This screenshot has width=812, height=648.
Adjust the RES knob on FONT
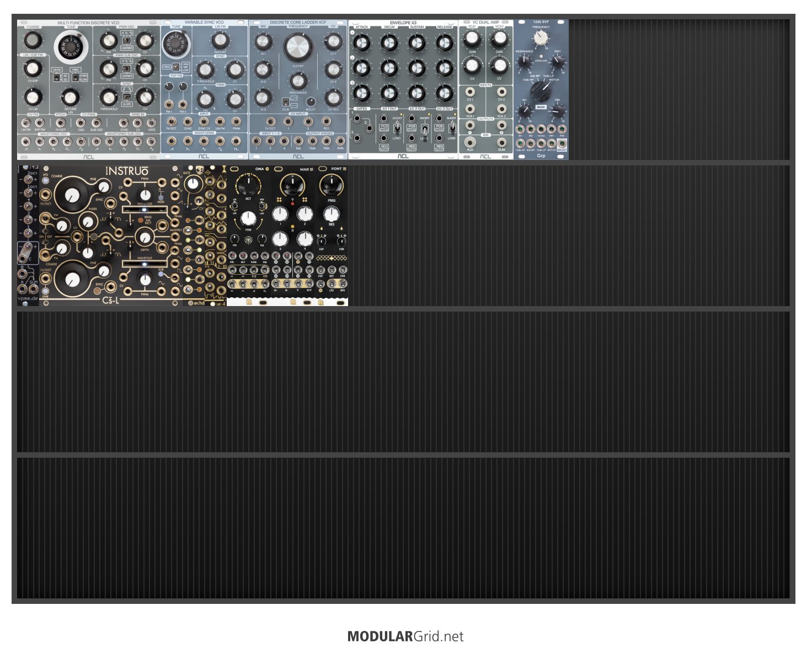click(331, 214)
